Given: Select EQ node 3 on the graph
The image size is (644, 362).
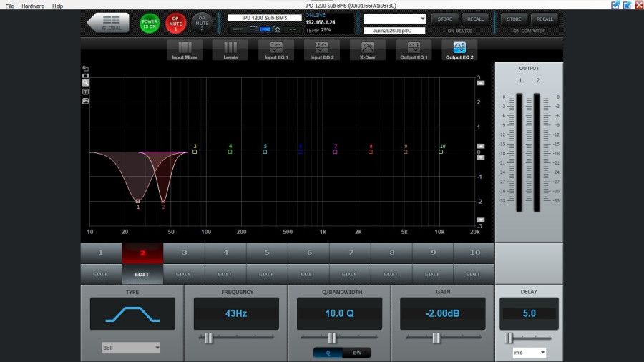Looking at the screenshot, I should point(195,152).
